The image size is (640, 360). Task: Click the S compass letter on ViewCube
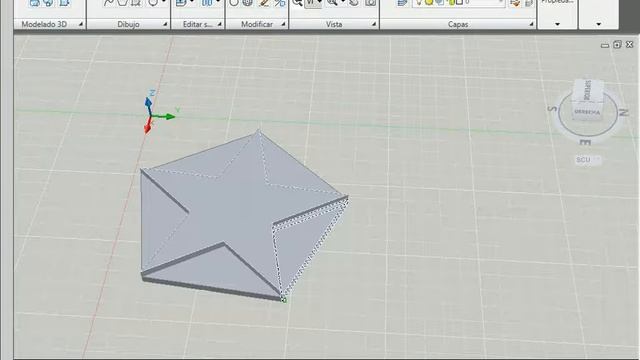point(553,109)
